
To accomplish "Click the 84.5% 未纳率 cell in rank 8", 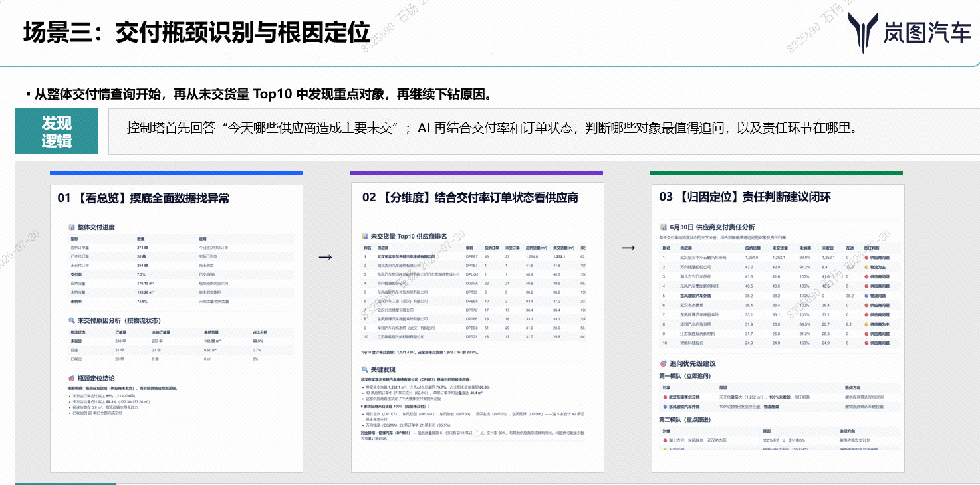I will tap(806, 324).
